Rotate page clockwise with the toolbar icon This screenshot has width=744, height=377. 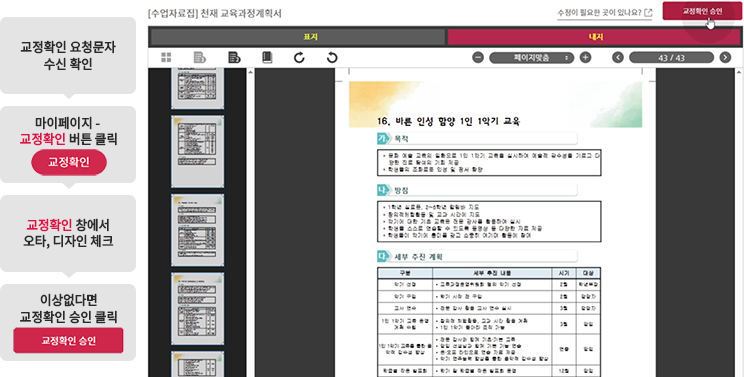pyautogui.click(x=299, y=58)
